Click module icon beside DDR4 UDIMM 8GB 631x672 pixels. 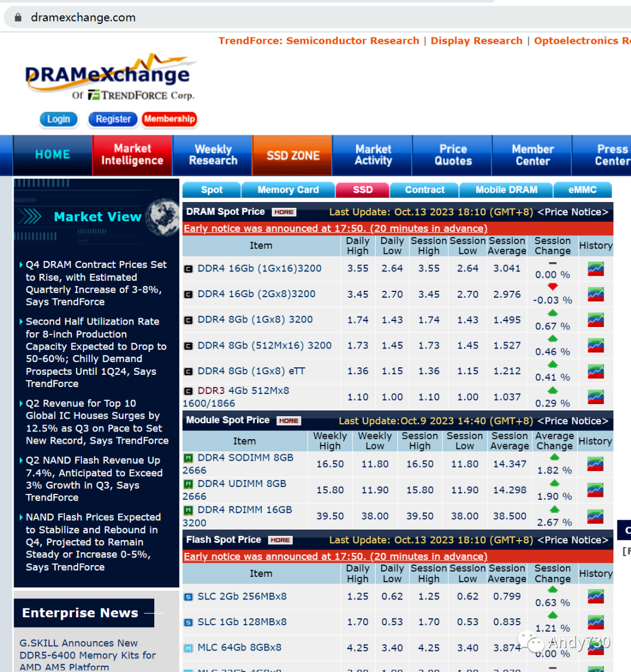point(188,484)
